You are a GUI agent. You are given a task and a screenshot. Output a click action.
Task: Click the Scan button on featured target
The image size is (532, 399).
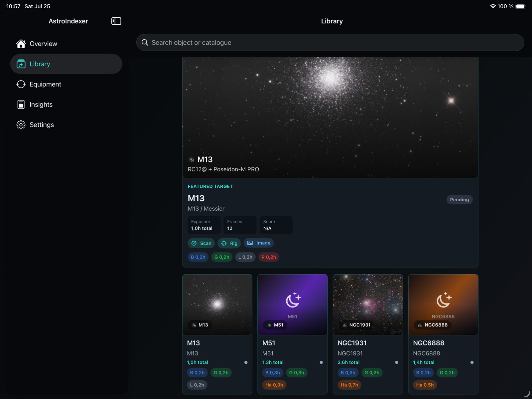coord(201,243)
